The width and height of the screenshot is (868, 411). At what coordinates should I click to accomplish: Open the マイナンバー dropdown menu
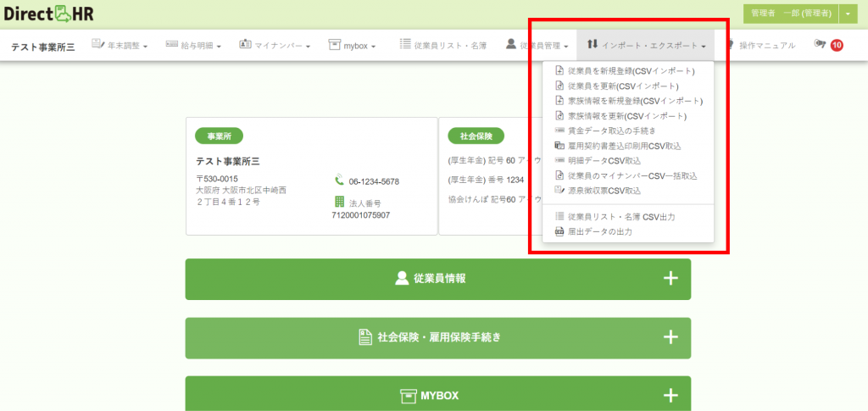(x=275, y=46)
